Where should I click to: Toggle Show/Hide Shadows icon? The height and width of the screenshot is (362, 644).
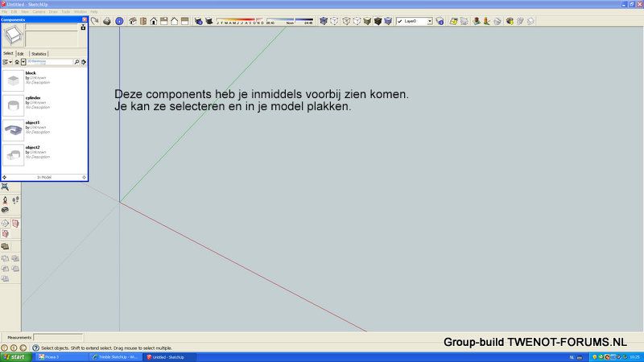[x=209, y=21]
